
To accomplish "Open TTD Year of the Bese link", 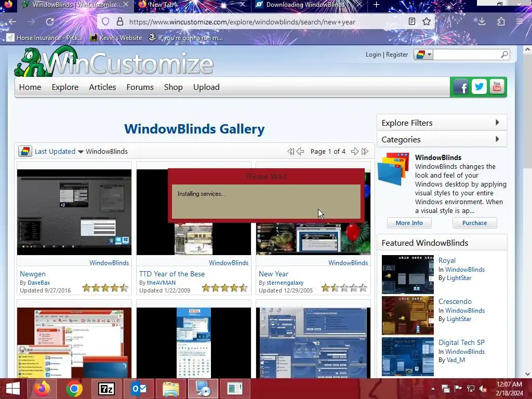I will coord(172,274).
